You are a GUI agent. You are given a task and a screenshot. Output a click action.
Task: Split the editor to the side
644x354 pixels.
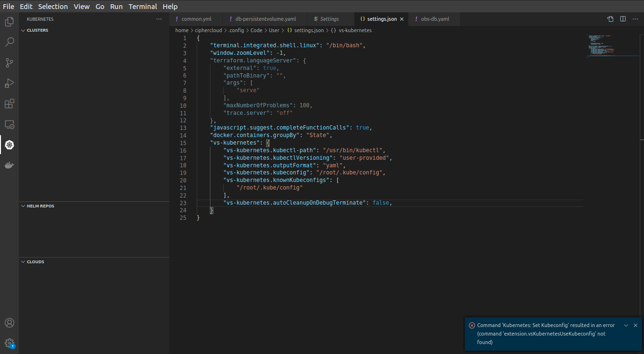point(622,19)
